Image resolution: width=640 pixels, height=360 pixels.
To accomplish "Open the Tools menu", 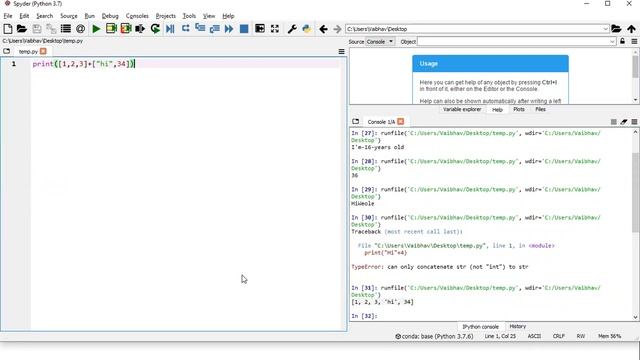I will click(189, 16).
